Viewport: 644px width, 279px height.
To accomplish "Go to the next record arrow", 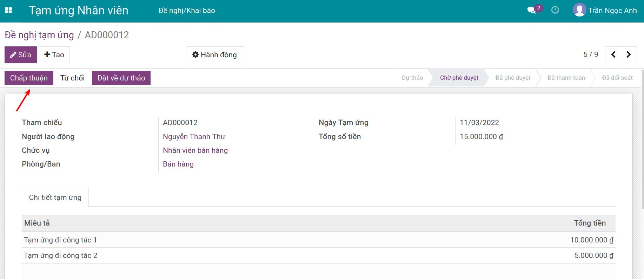I will point(629,54).
